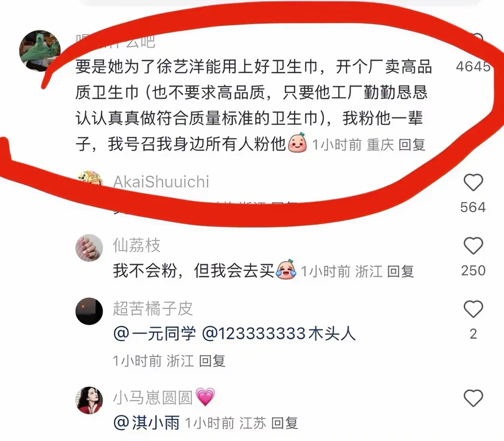Like AkaiShuuichi's comment with 564 likes

coord(473,183)
